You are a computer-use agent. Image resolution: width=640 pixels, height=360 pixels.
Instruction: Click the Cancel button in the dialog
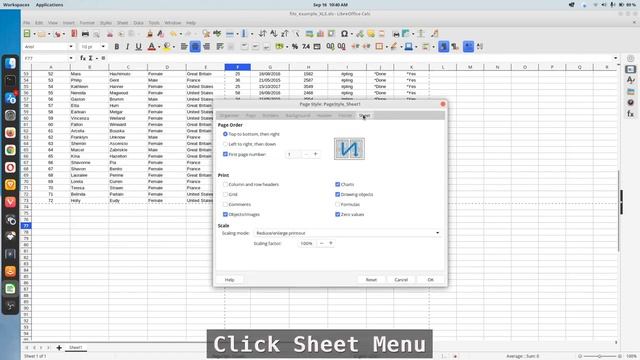(401, 280)
